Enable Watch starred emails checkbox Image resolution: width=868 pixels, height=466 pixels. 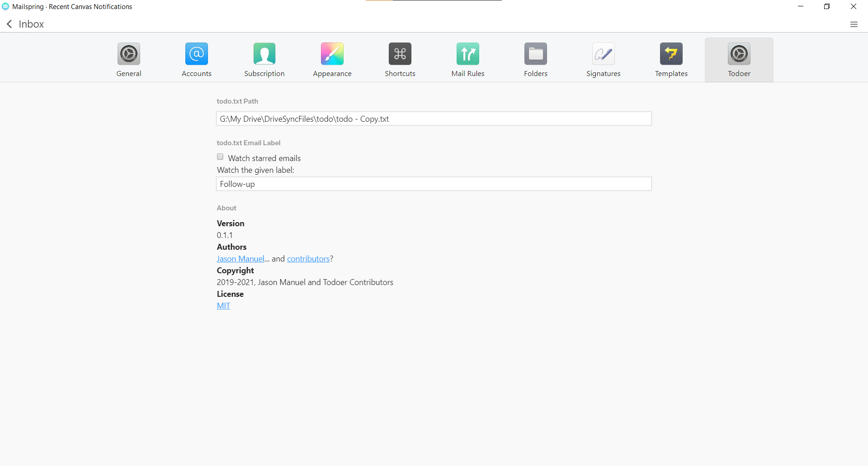click(220, 157)
